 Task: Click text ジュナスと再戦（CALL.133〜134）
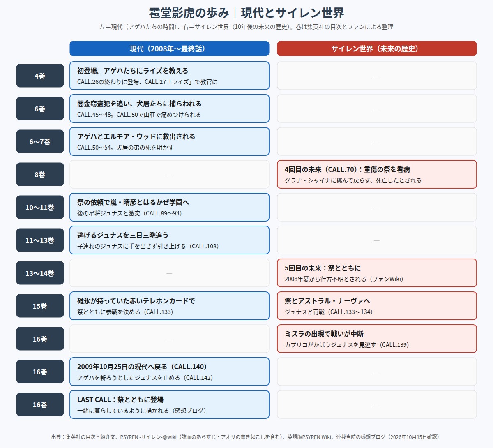[x=329, y=312]
